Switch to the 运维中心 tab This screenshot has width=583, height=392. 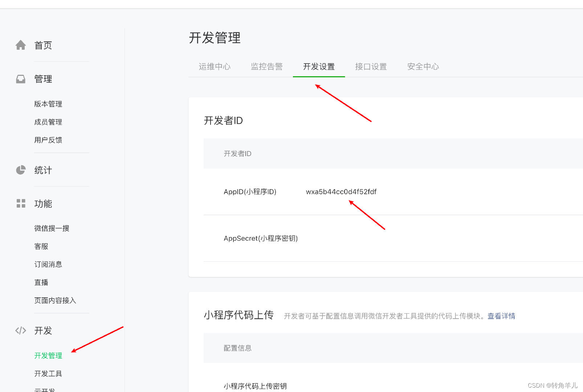[215, 66]
